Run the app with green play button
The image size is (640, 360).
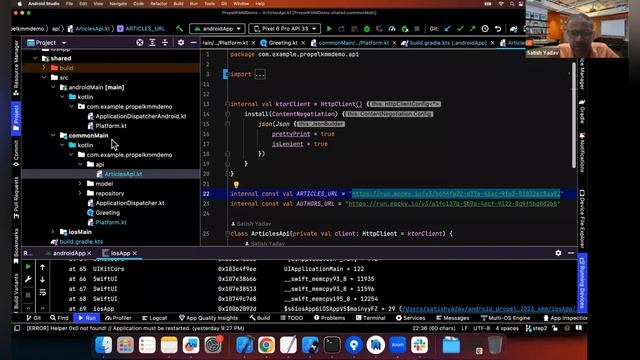point(329,29)
